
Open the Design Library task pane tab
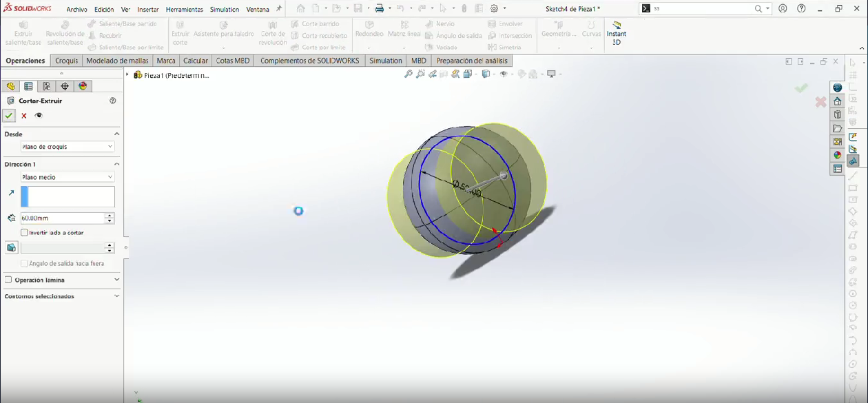click(x=838, y=114)
